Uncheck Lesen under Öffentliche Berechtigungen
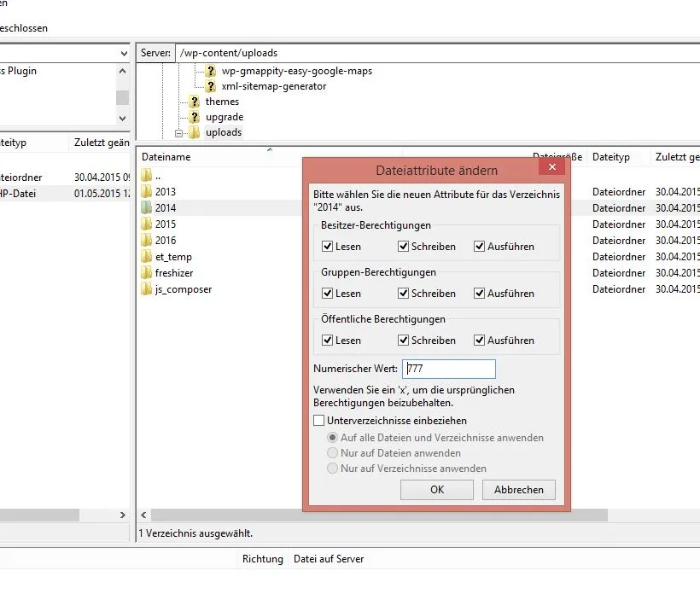 (x=327, y=340)
